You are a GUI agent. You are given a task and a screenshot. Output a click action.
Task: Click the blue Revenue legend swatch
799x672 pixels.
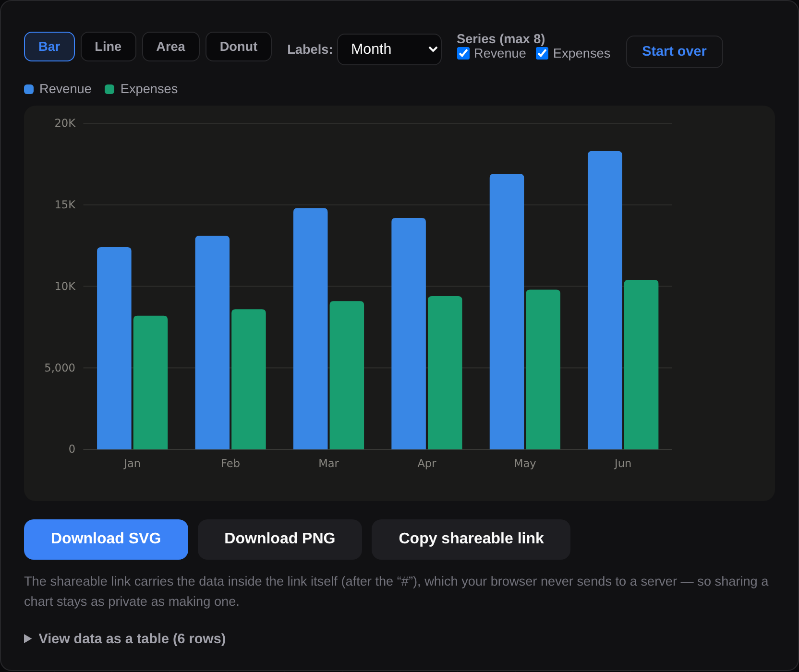coord(29,89)
